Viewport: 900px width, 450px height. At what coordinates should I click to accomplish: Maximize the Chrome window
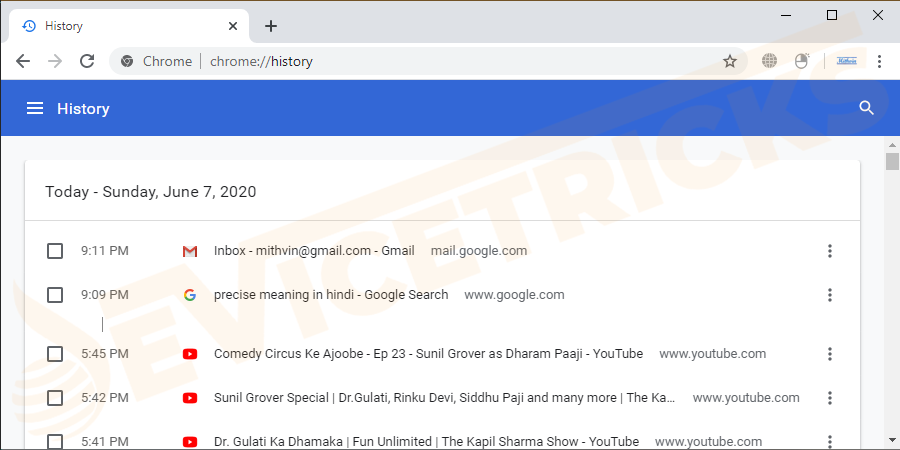832,15
